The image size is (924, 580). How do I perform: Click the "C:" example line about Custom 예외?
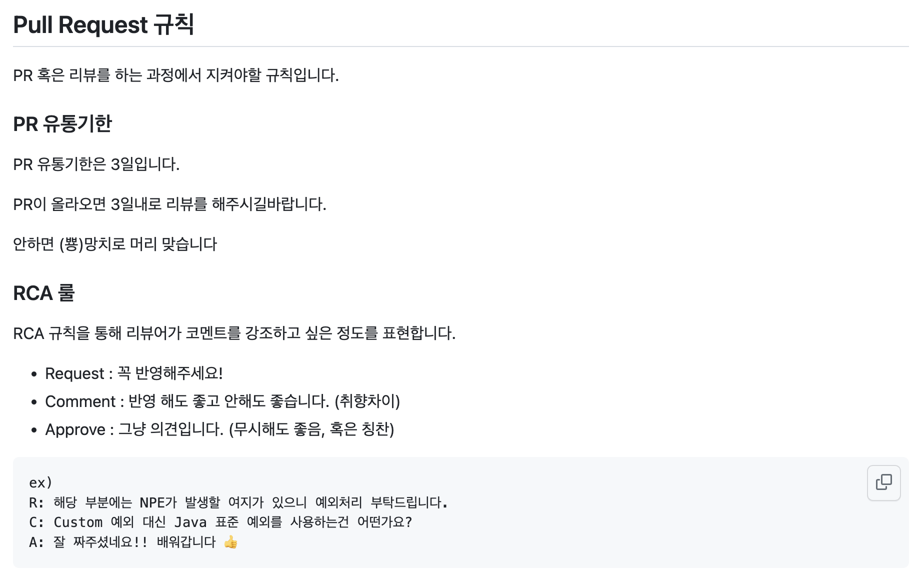point(220,522)
